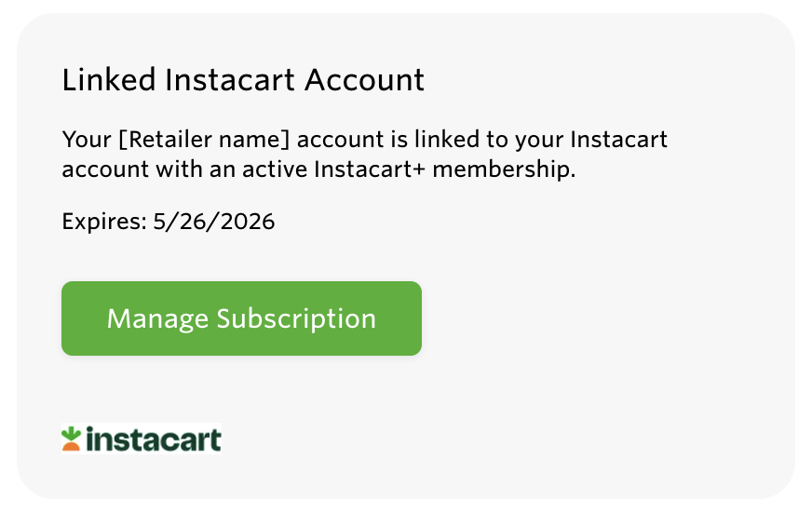Click the Manage Subscription button
The width and height of the screenshot is (812, 514).
[241, 318]
